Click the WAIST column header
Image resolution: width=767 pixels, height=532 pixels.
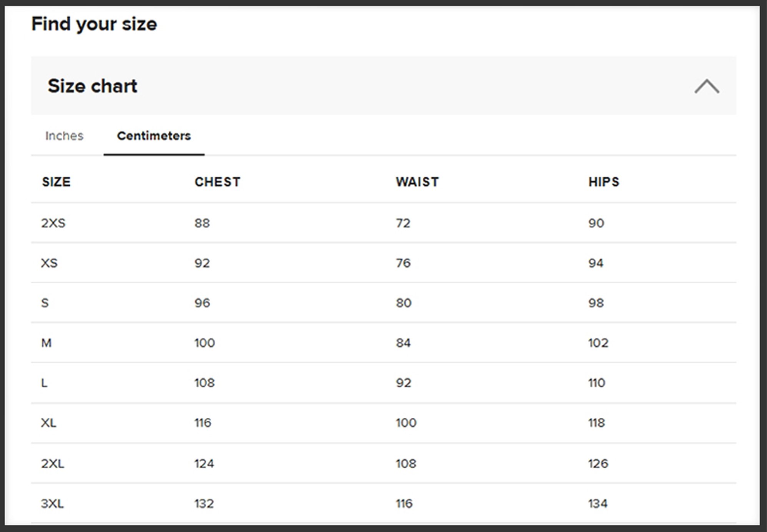click(417, 182)
